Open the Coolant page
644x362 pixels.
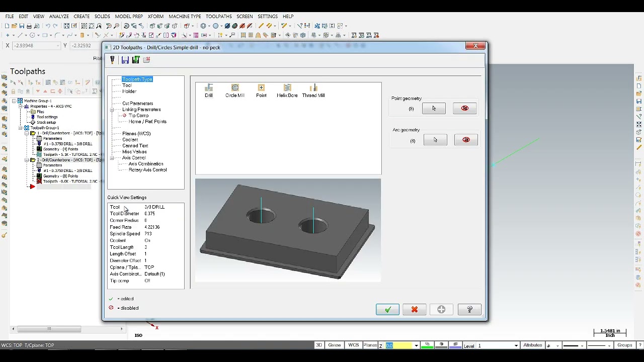pos(130,140)
